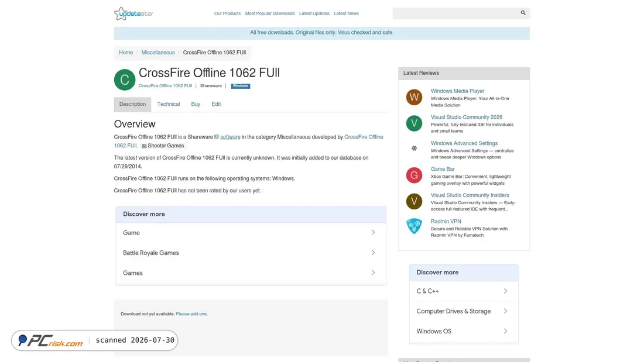Click the search magnifier icon
The width and height of the screenshot is (644, 362).
[x=523, y=13]
